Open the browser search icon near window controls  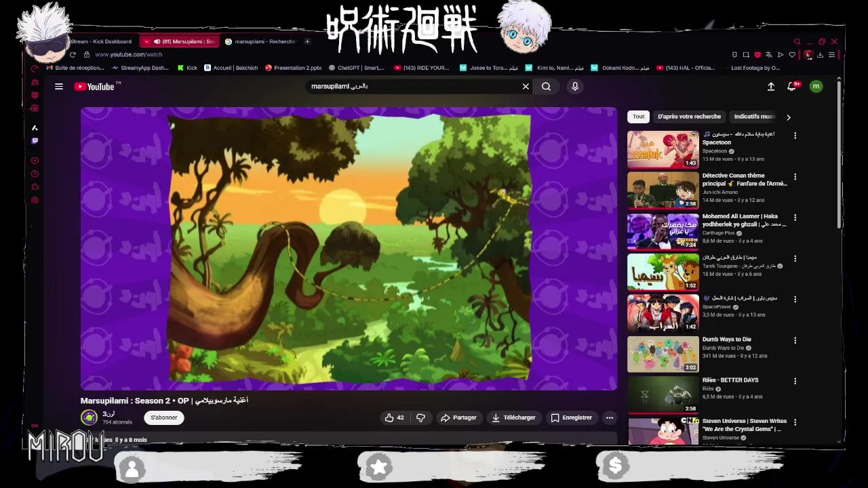coord(797,41)
